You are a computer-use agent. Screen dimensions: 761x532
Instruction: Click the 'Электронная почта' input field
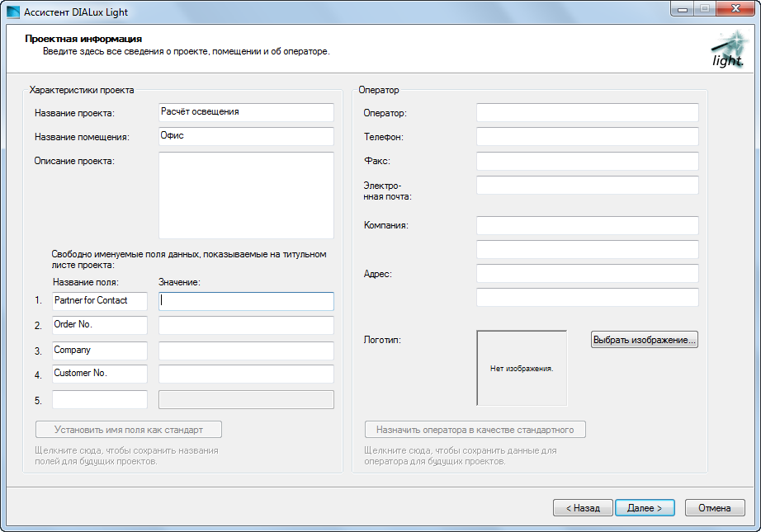(587, 185)
